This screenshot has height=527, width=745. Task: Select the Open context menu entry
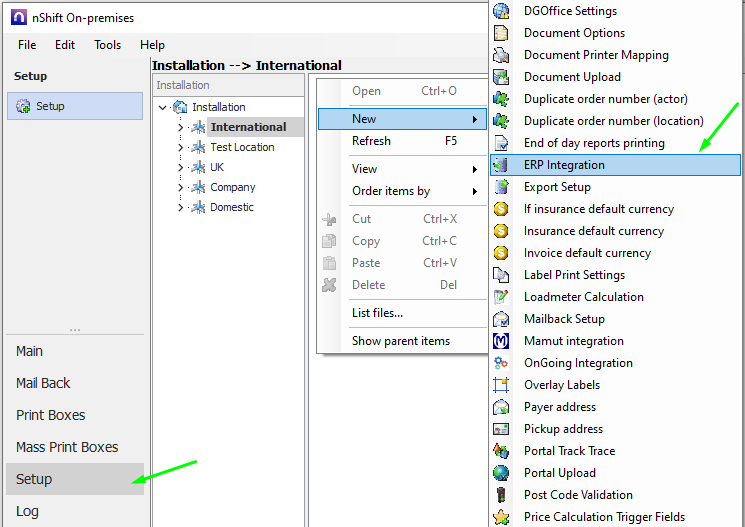[x=402, y=91]
